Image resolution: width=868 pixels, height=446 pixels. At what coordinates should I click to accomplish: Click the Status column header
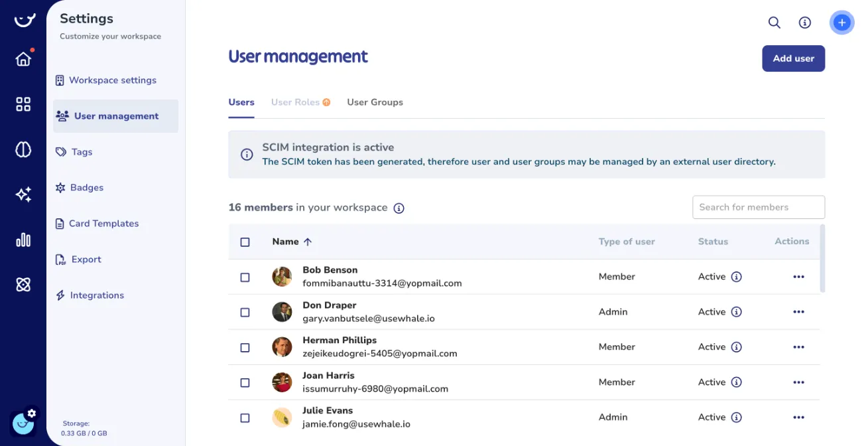(x=713, y=242)
